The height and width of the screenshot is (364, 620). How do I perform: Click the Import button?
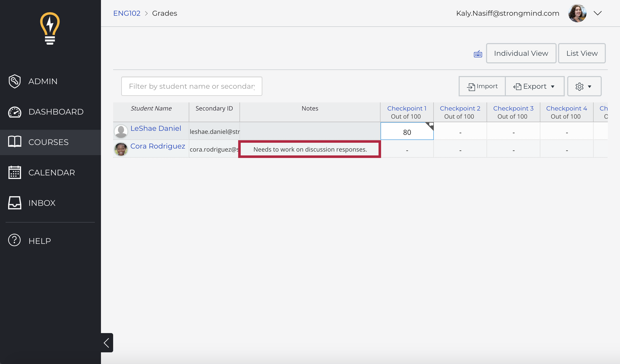[482, 86]
